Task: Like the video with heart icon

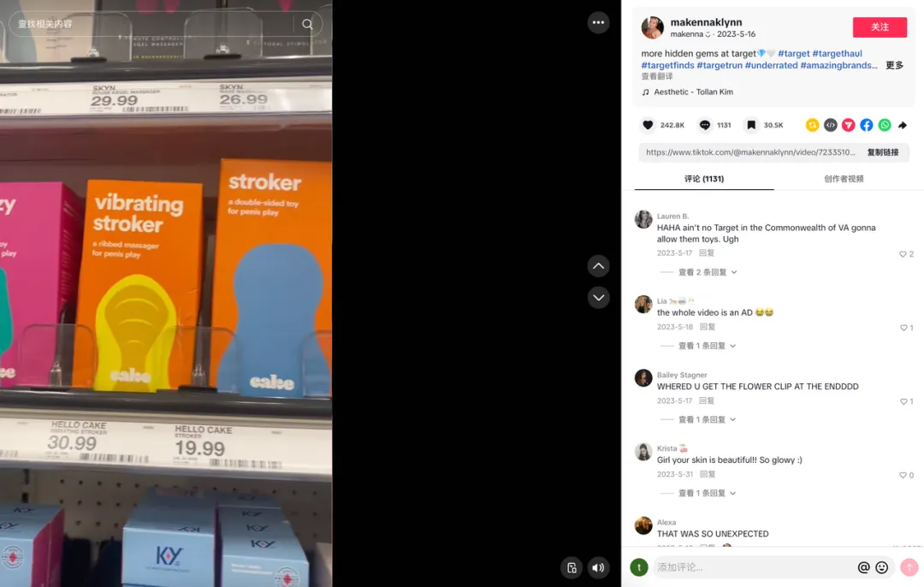Action: pos(648,125)
